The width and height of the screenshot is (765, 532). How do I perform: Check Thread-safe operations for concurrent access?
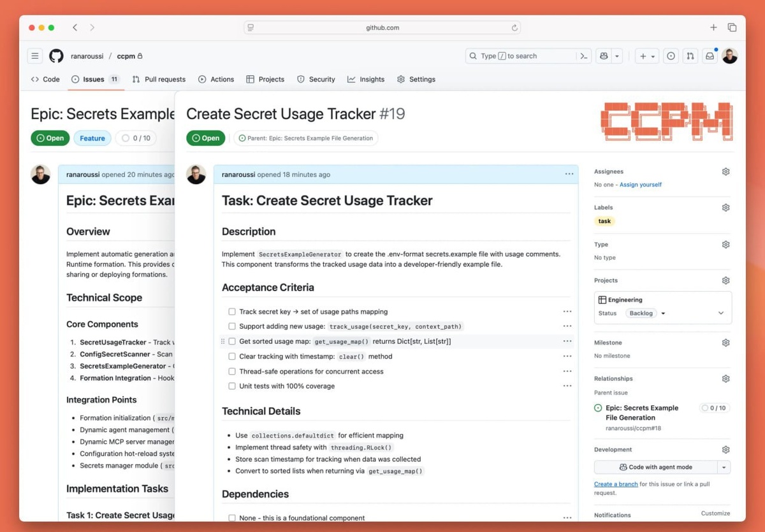(232, 371)
